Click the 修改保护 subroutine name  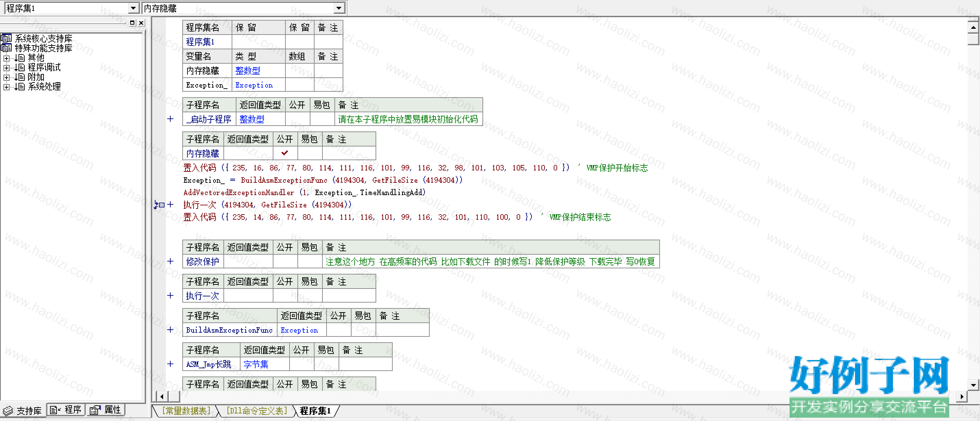(x=203, y=261)
